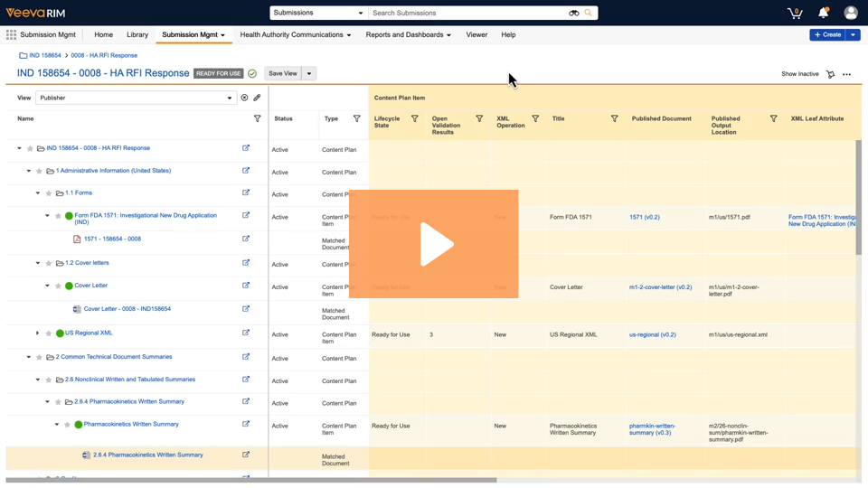Open the shopping cart icon
This screenshot has height=488, width=868.
point(795,13)
